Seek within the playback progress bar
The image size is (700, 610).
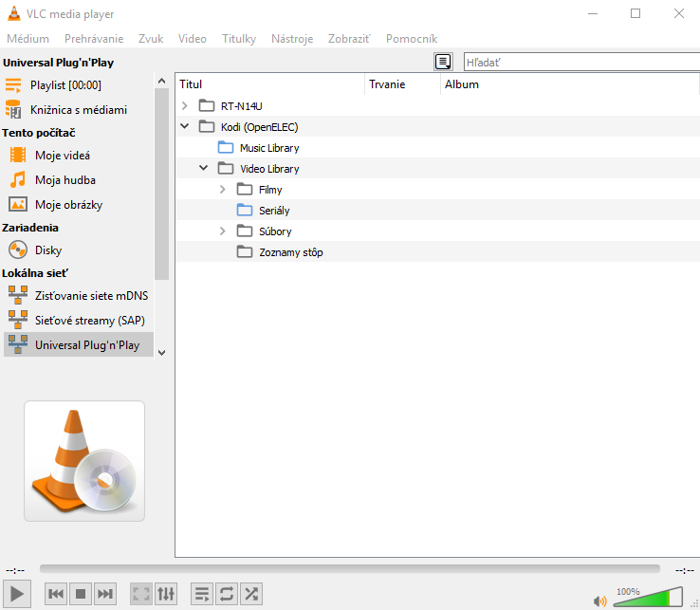350,568
